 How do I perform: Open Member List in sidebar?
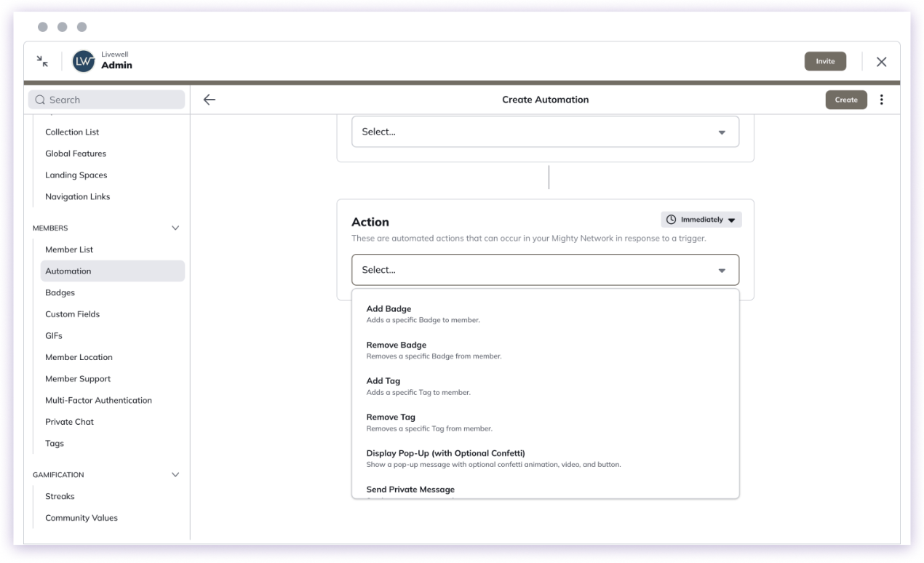coord(69,249)
